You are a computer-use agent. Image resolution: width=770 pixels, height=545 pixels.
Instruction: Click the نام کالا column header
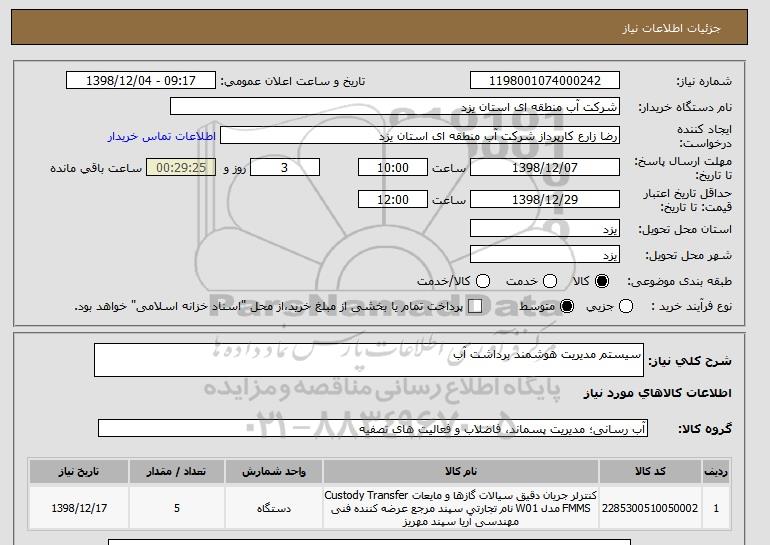[x=461, y=471]
